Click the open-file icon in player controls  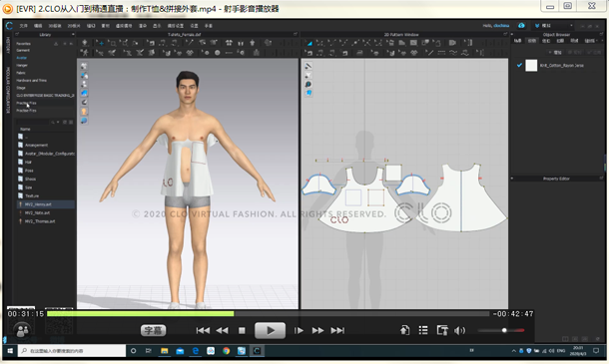[404, 330]
